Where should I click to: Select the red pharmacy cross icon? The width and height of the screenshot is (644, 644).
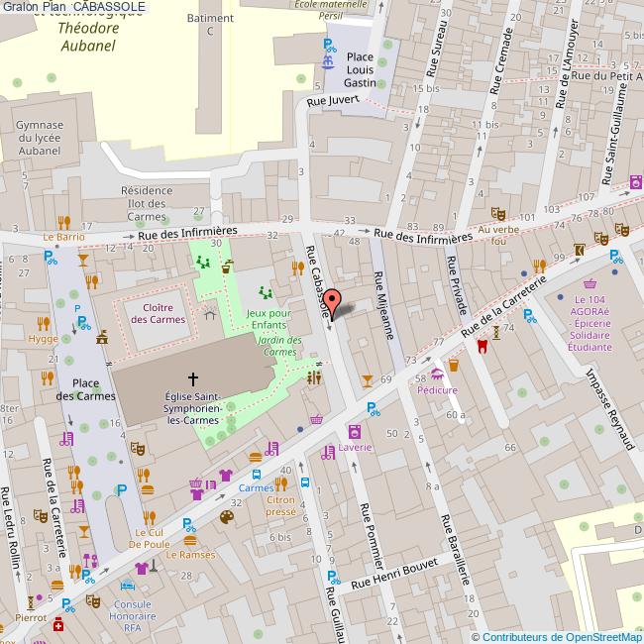point(58,625)
